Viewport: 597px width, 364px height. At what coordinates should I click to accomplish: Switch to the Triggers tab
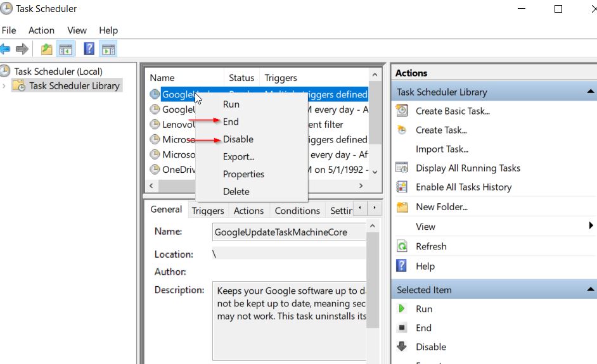(x=208, y=211)
